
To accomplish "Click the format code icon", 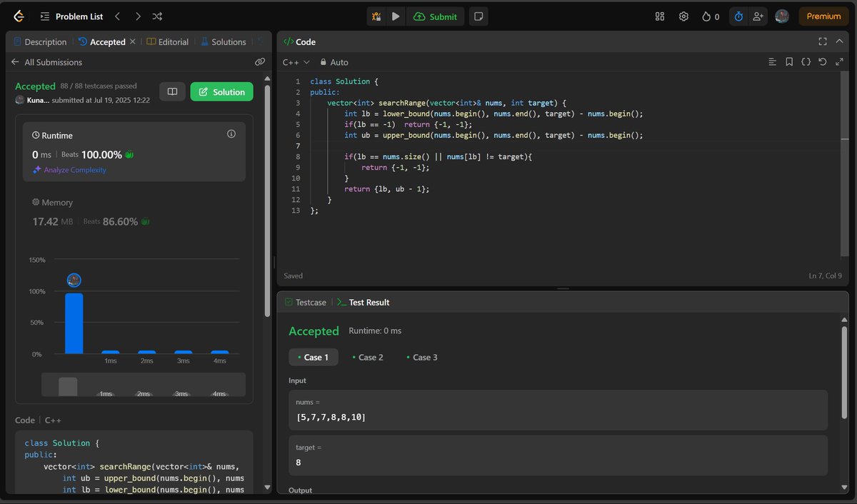I will click(x=772, y=62).
